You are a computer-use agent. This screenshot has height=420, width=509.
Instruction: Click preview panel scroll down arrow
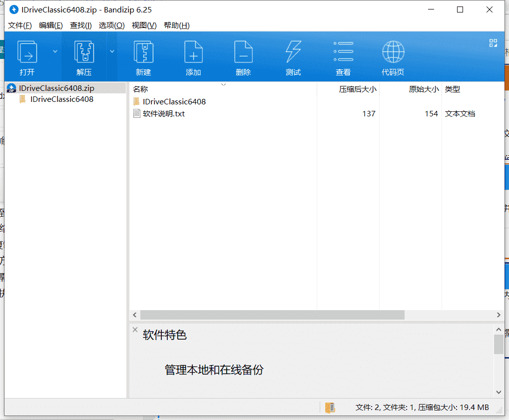click(x=499, y=392)
